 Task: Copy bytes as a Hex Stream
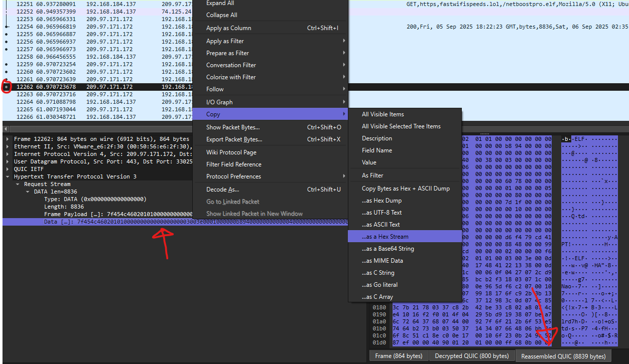(x=405, y=237)
